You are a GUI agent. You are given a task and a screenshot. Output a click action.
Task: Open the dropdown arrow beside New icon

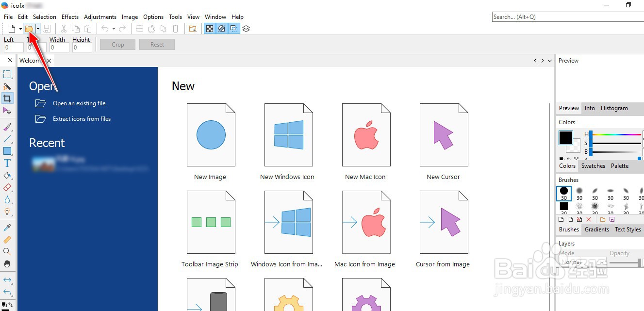tap(20, 29)
